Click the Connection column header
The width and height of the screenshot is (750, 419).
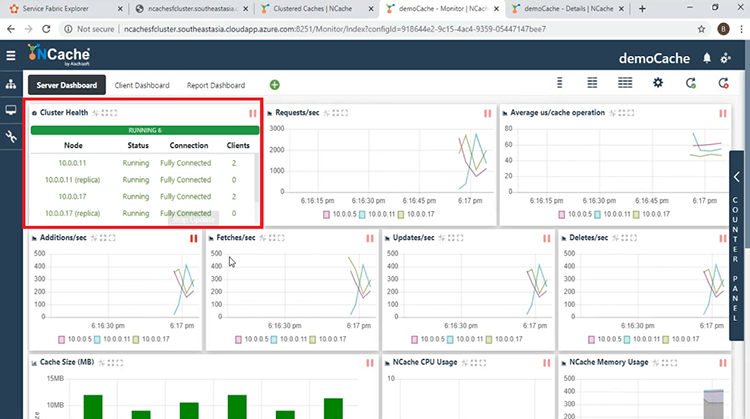pos(189,145)
